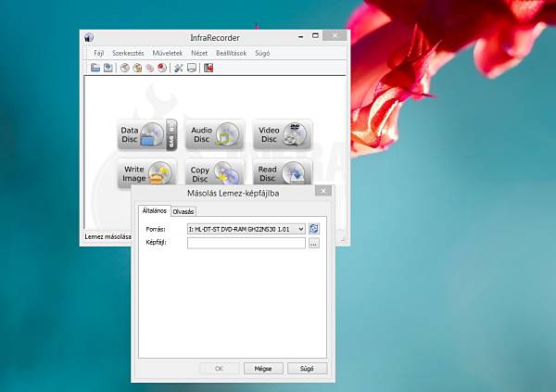Refresh the source drive list
The image size is (556, 392).
coord(313,229)
